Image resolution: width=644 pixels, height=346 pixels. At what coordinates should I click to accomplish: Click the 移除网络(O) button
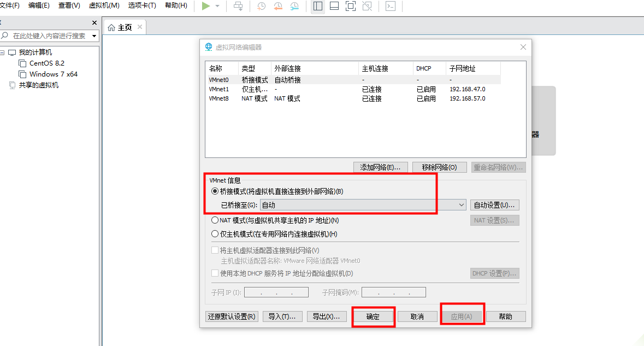pyautogui.click(x=440, y=167)
